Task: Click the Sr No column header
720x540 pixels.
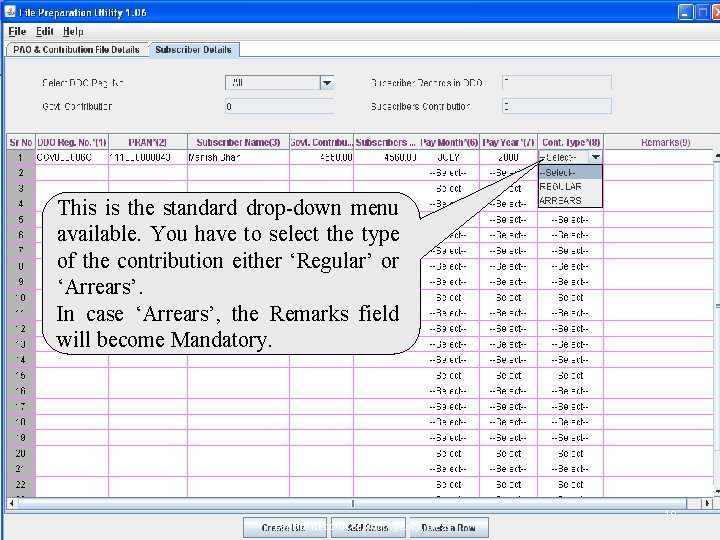Action: [21, 142]
